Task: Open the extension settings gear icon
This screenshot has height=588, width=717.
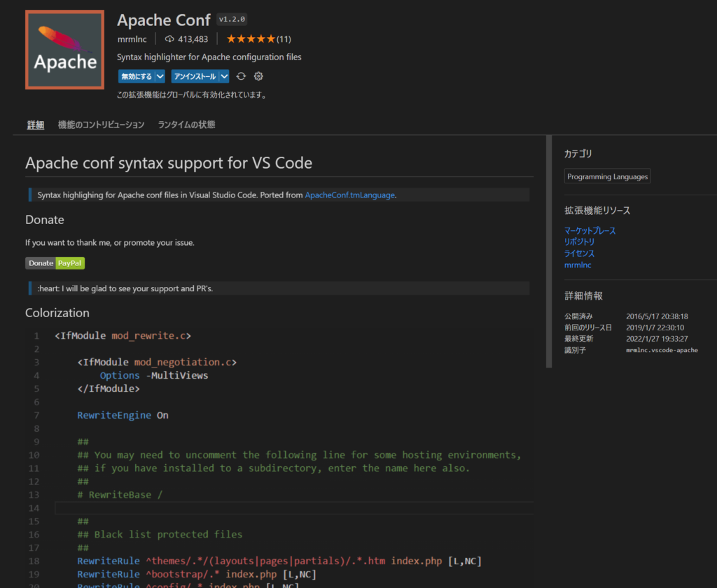Action: (x=258, y=76)
